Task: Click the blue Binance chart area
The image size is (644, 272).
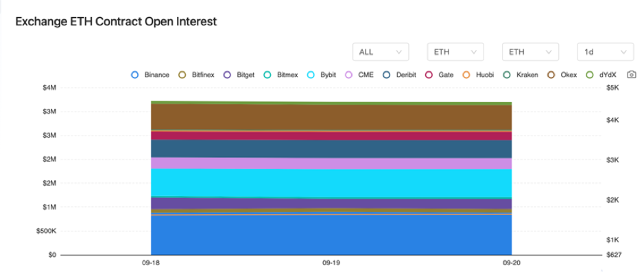Action: point(331,235)
